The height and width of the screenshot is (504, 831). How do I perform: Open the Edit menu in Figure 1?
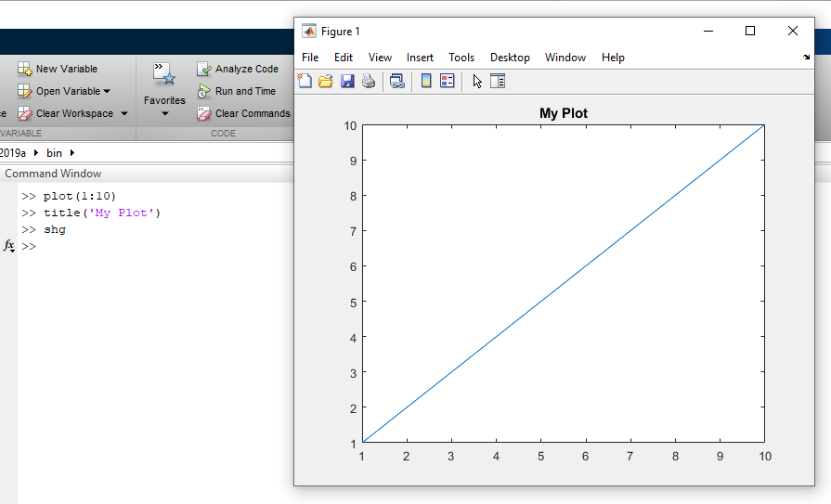[344, 58]
